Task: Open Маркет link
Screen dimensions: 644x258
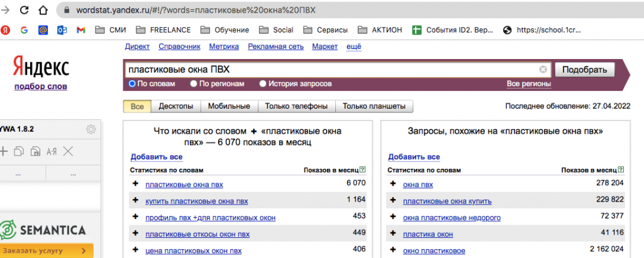Action: [x=325, y=46]
